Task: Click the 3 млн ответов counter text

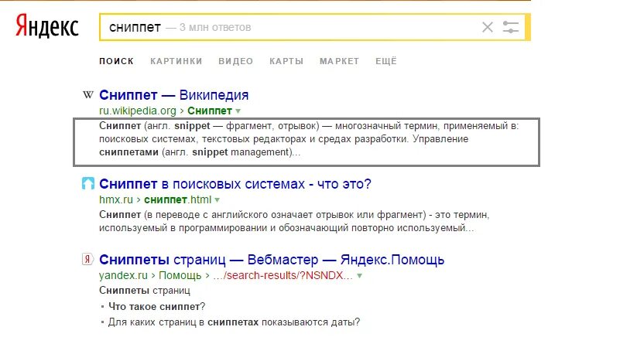Action: (x=215, y=28)
